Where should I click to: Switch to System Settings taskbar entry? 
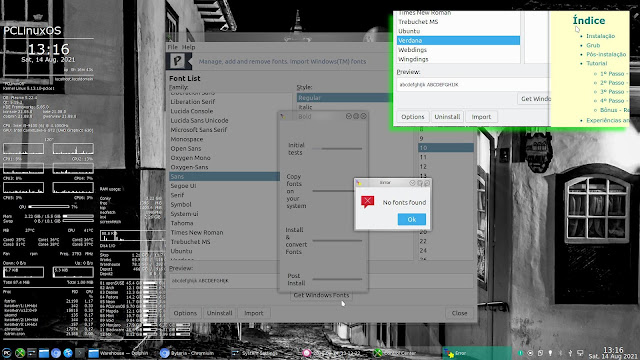(x=264, y=353)
